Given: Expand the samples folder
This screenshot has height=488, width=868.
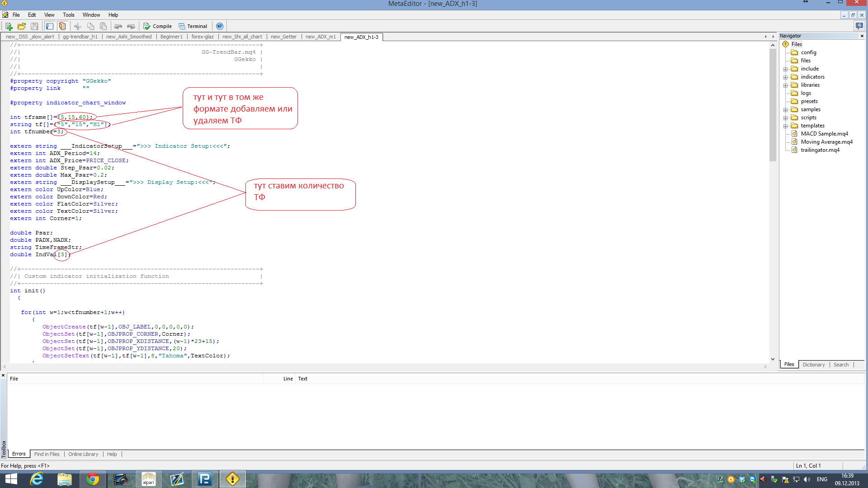Looking at the screenshot, I should point(786,110).
